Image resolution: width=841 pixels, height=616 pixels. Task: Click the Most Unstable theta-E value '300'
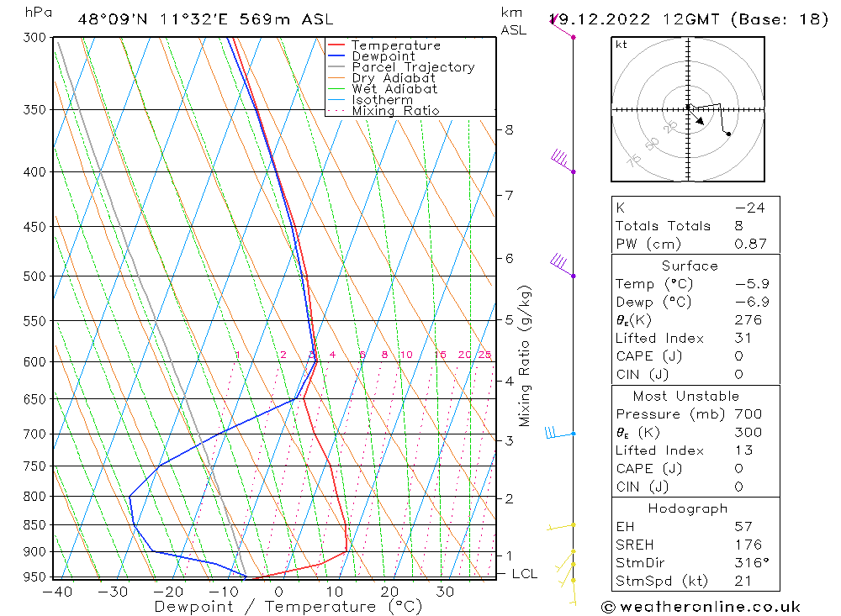click(x=748, y=433)
